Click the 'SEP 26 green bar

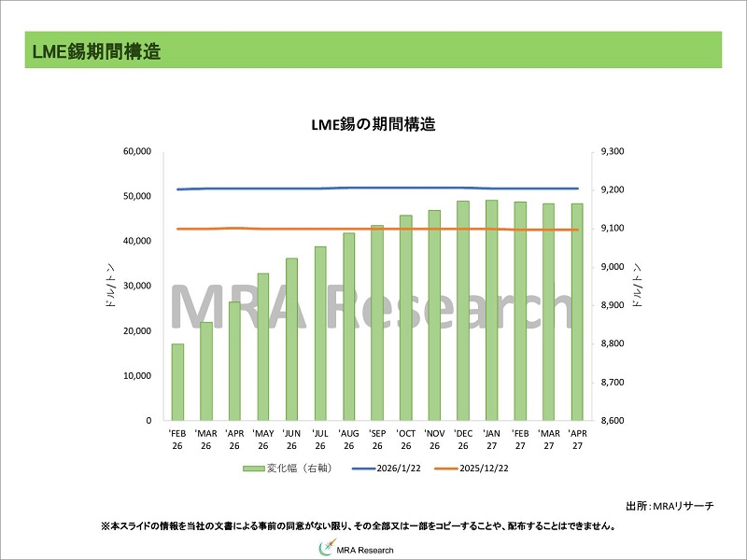pyautogui.click(x=377, y=323)
